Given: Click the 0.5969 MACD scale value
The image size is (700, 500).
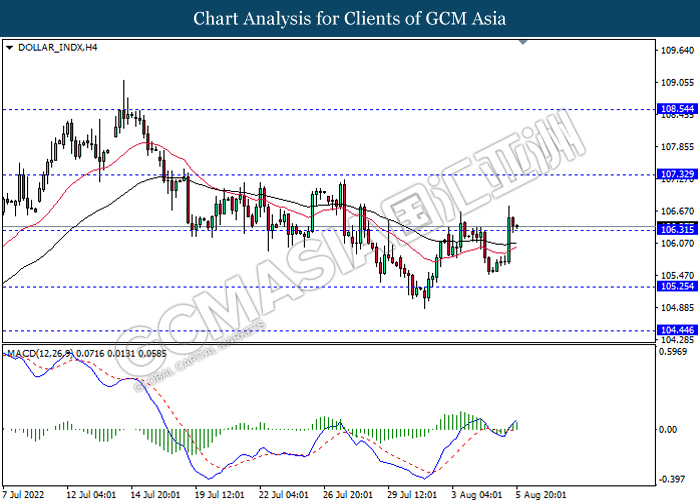Looking at the screenshot, I should pyautogui.click(x=673, y=352).
